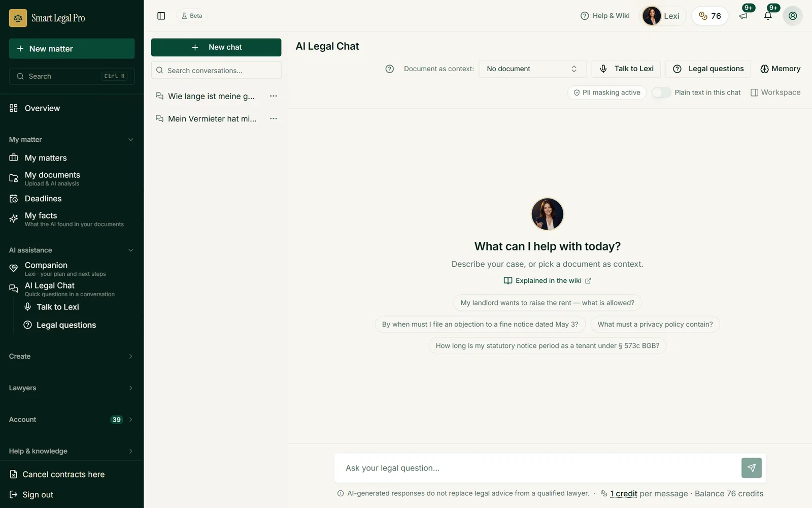
Task: Open credits balance showing 76
Action: pos(709,16)
